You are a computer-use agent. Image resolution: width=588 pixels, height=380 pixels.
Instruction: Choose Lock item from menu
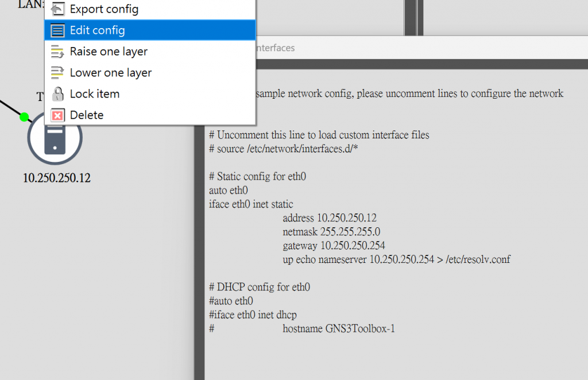[x=150, y=94]
